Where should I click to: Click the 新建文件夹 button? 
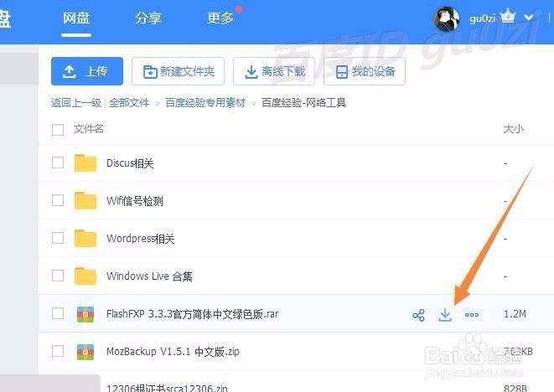click(x=178, y=71)
